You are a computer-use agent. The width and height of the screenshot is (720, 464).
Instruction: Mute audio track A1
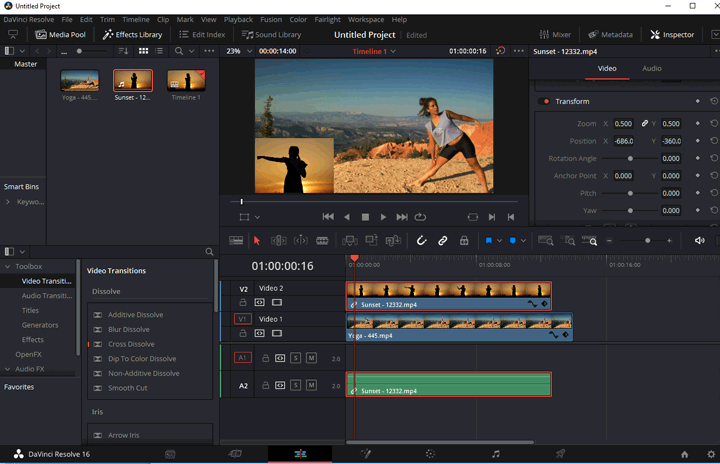coord(311,358)
